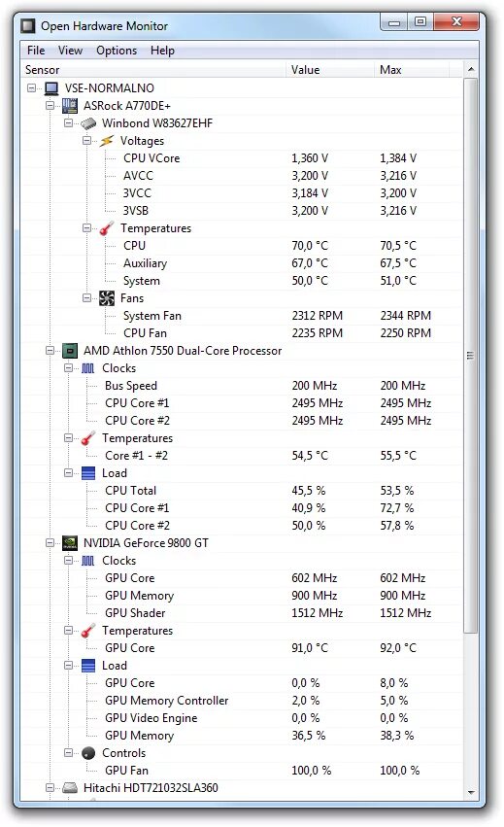504x827 pixels.
Task: Click the NVIDIA GeForce 9800 GT icon
Action: click(70, 543)
